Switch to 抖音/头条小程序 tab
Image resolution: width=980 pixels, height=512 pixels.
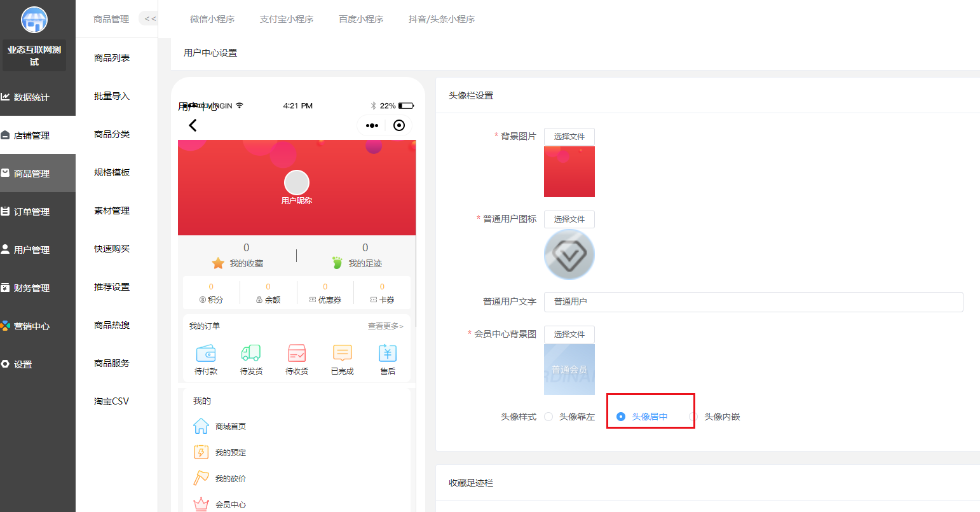pos(442,19)
